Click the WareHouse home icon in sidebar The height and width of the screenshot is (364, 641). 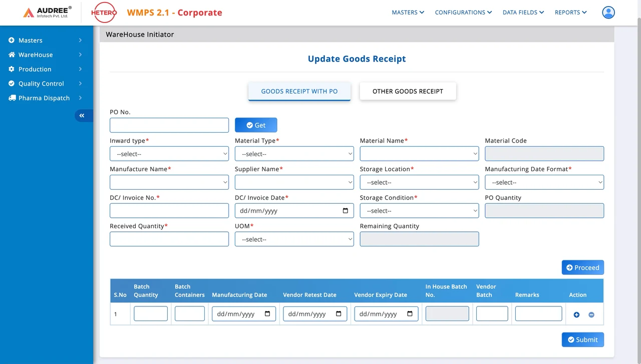[x=12, y=55]
